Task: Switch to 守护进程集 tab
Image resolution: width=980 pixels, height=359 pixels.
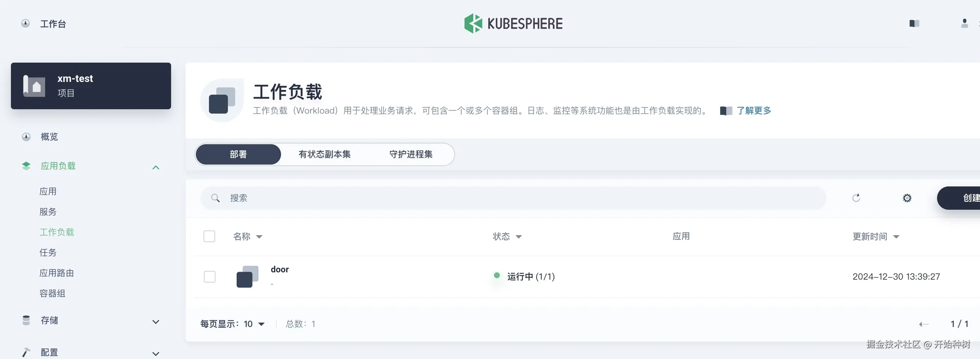Action: [411, 154]
